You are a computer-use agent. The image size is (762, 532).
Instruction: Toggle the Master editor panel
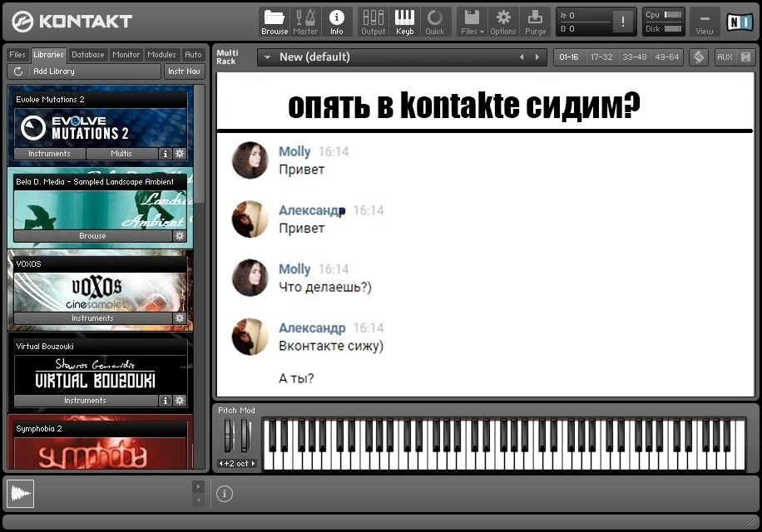pyautogui.click(x=305, y=22)
